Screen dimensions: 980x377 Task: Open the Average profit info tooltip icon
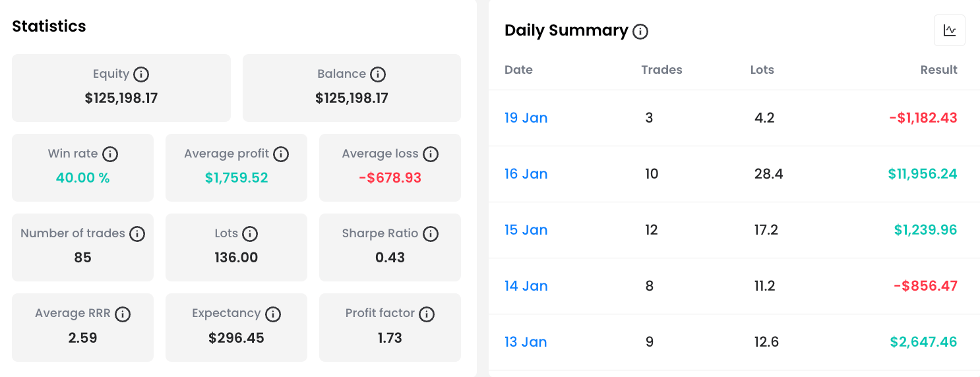coord(281,154)
